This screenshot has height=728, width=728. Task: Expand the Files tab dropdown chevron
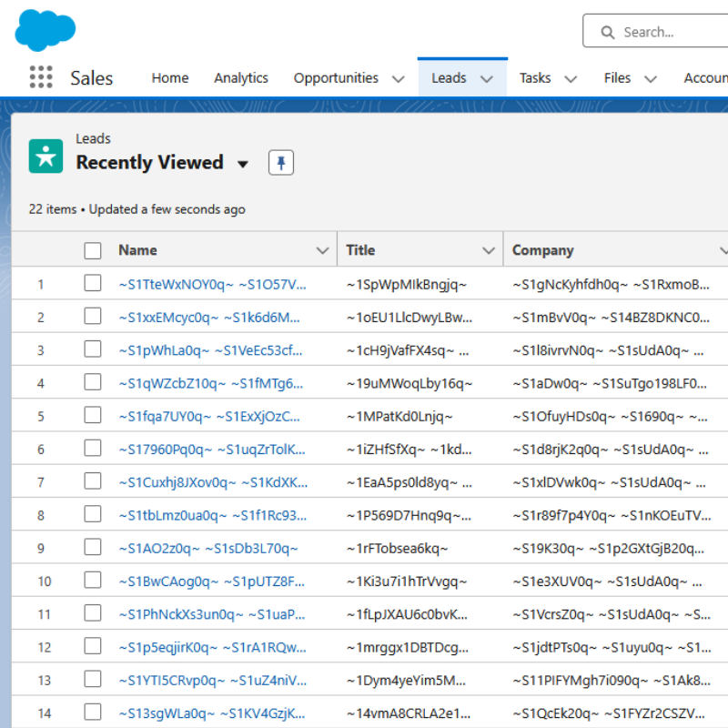tap(651, 79)
